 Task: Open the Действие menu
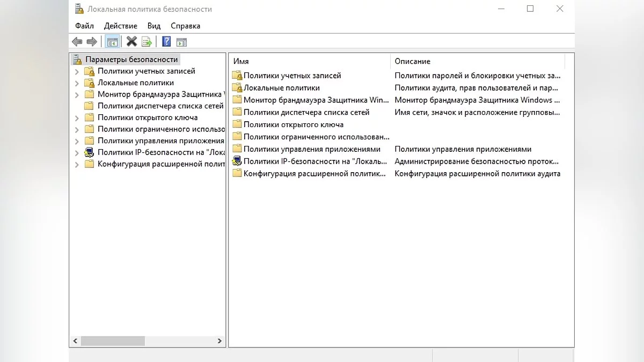click(121, 26)
